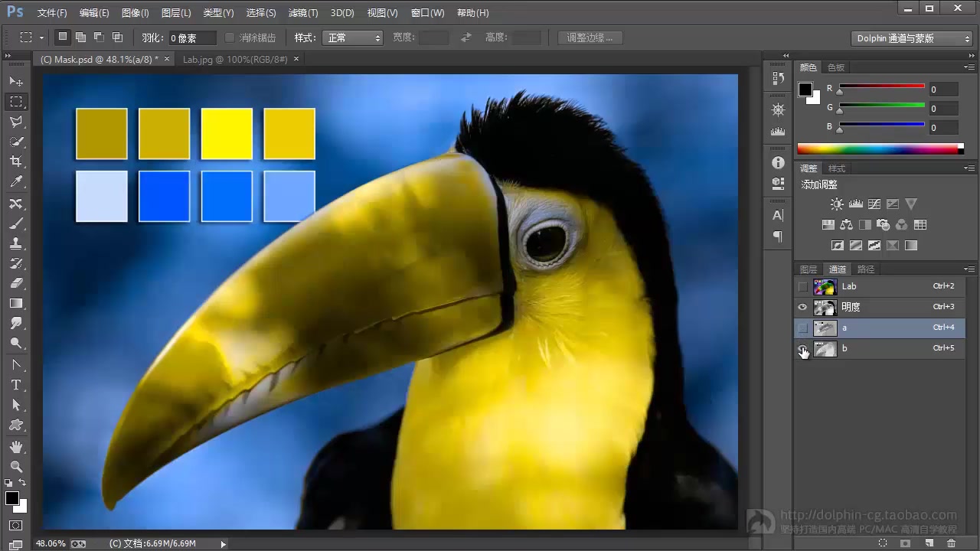Select the Horizontal Type tool
The height and width of the screenshot is (551, 980).
[x=16, y=385]
